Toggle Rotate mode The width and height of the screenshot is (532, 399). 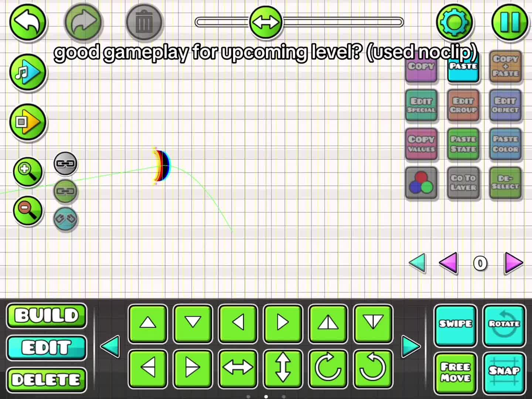click(504, 325)
